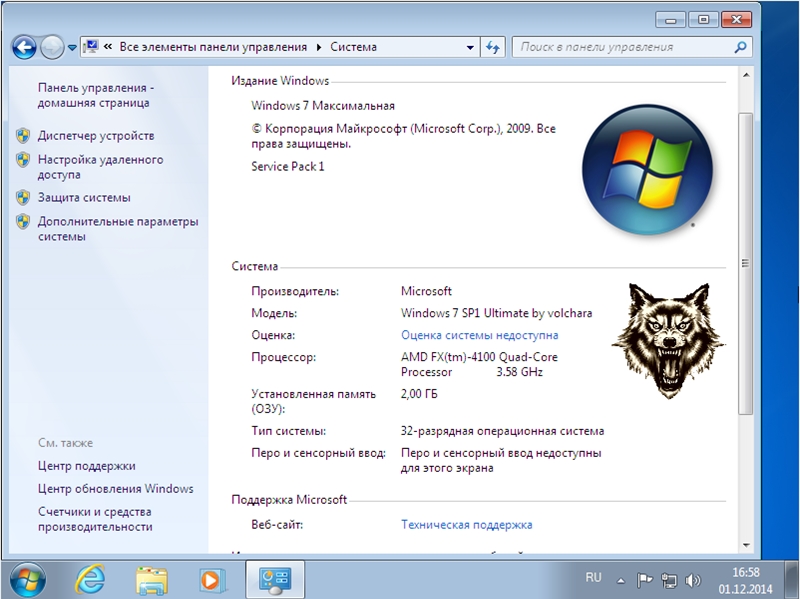Click the heading 'Издание Windows'
The height and width of the screenshot is (599, 800).
280,81
